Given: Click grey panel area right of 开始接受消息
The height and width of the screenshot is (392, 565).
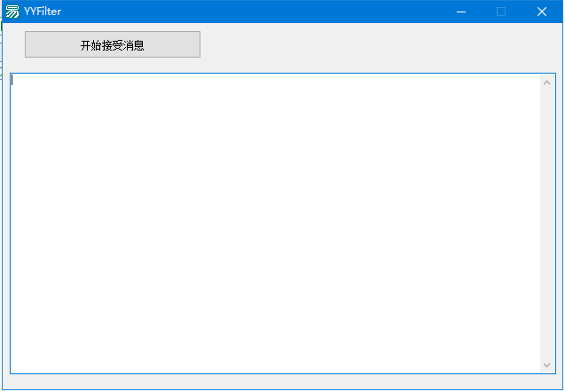Looking at the screenshot, I should click(373, 44).
